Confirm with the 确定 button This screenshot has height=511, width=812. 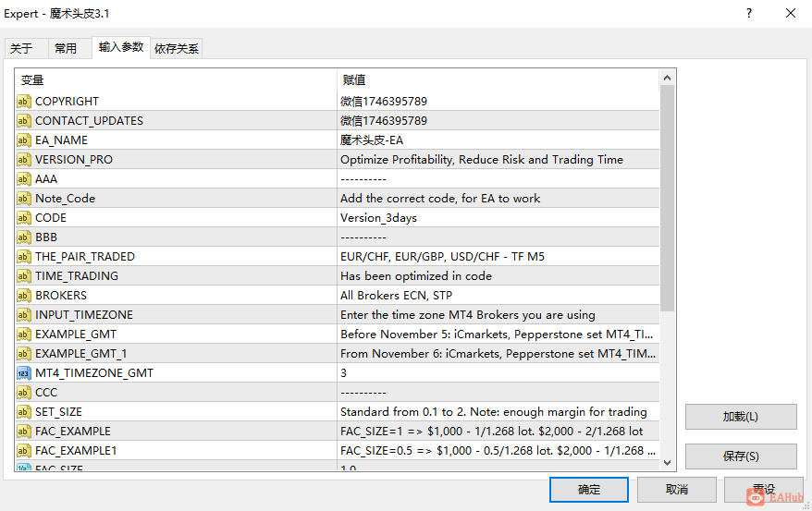click(588, 490)
